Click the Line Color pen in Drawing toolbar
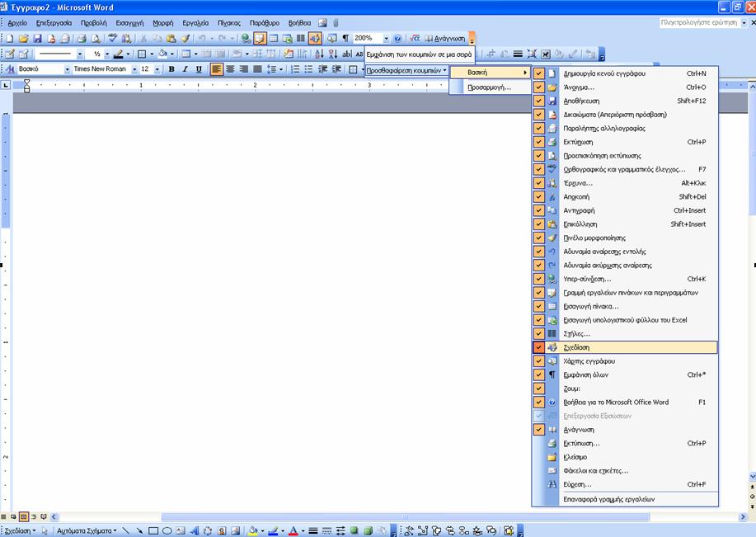The width and height of the screenshot is (756, 537). pos(273,530)
